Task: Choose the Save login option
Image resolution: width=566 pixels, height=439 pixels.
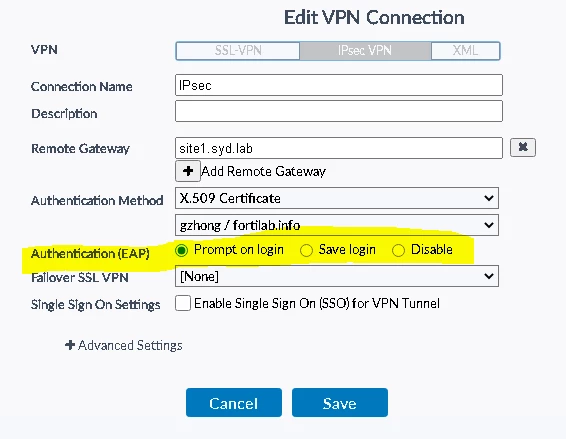Action: (306, 250)
